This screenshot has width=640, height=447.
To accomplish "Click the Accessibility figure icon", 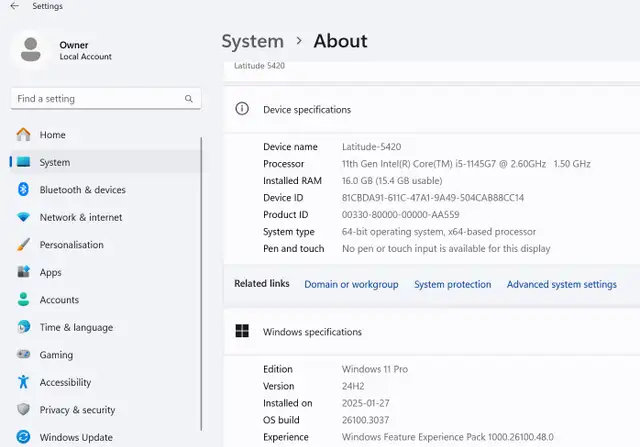I will (23, 382).
